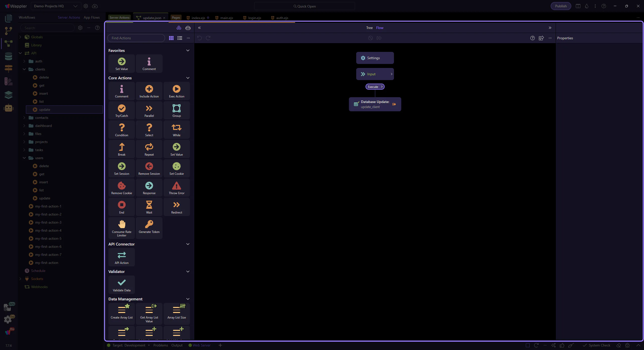Click the Consume Rate Limiter action
644x350 pixels.
pos(122,228)
